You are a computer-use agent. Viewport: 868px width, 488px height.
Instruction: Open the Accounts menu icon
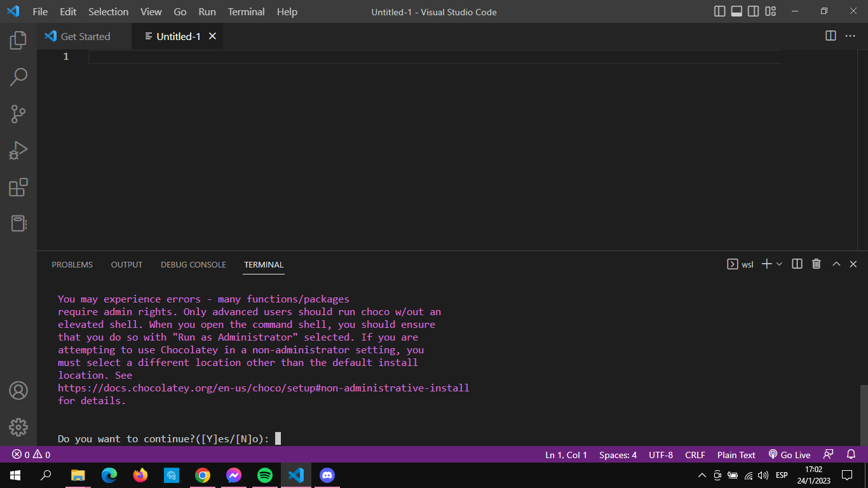point(18,390)
